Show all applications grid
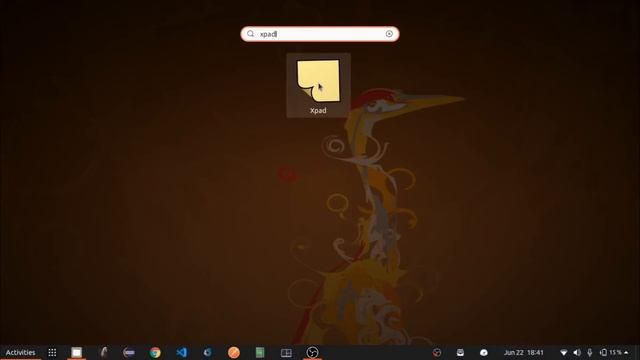The image size is (640, 360). coord(52,352)
